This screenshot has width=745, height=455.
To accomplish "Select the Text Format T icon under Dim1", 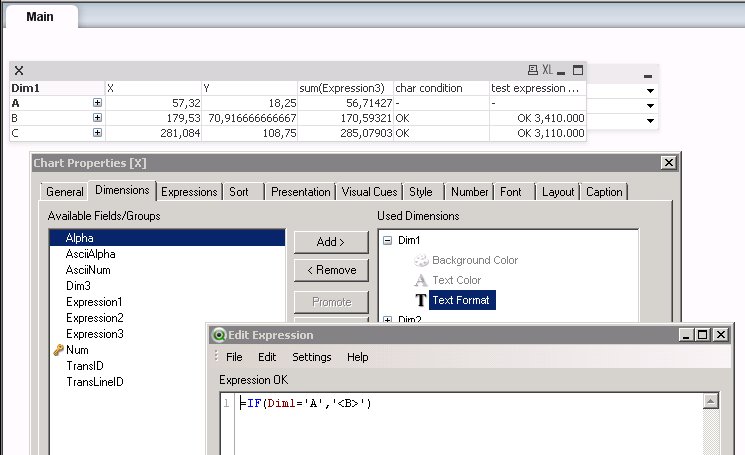I will pos(421,300).
